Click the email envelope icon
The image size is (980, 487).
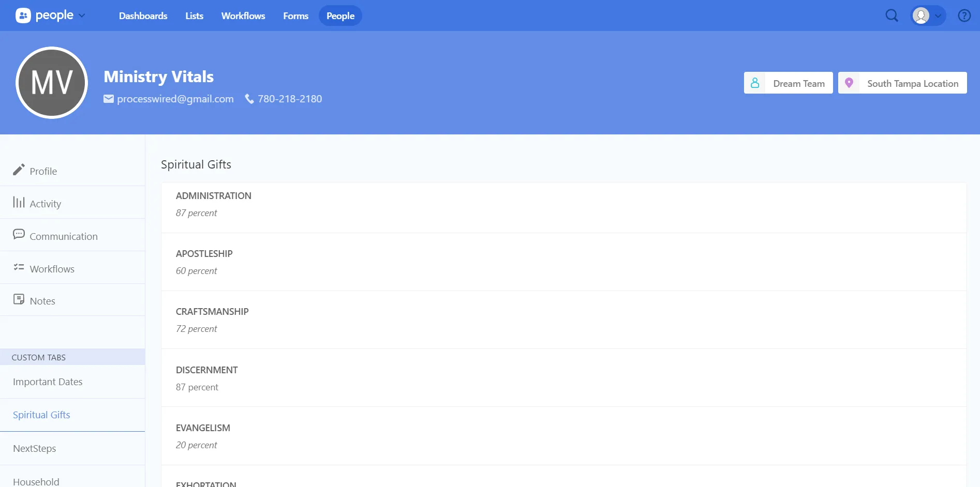tap(109, 99)
